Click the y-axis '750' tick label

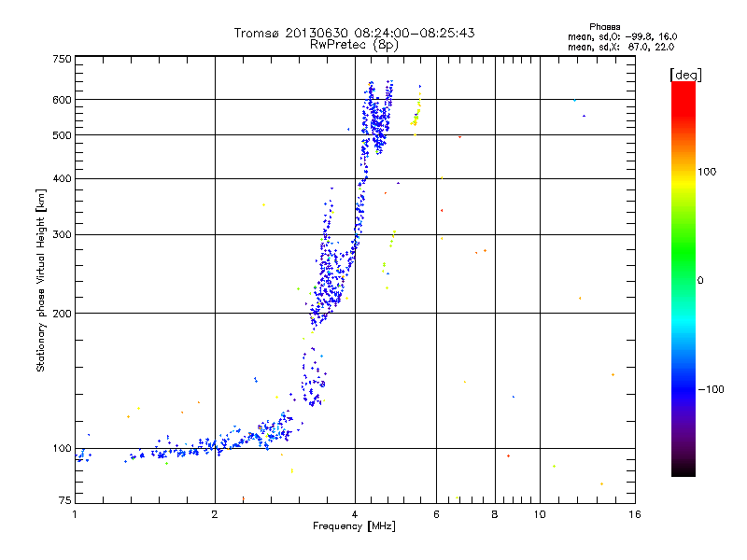(62, 59)
